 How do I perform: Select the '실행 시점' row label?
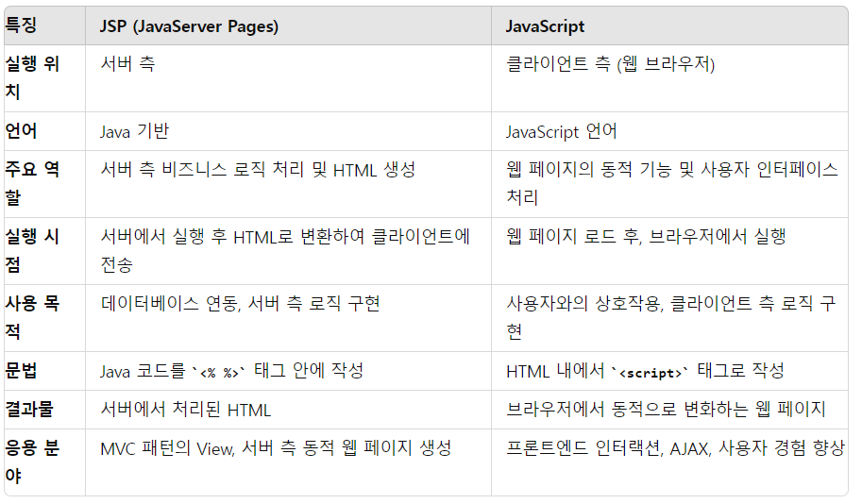(44, 251)
